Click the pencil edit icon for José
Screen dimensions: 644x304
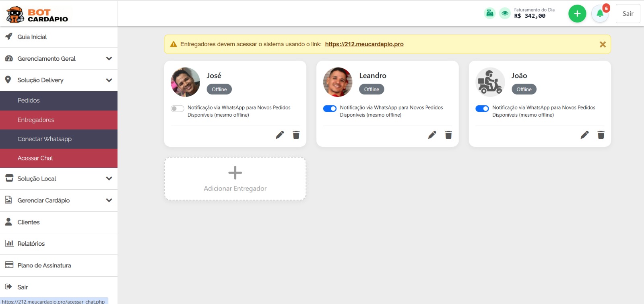pyautogui.click(x=280, y=135)
